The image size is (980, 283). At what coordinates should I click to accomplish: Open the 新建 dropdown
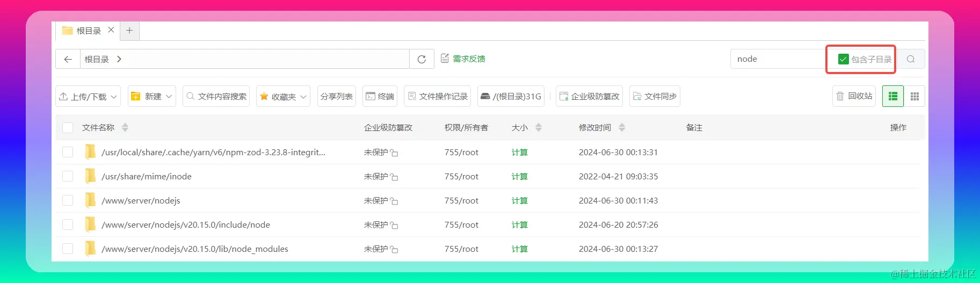point(152,96)
